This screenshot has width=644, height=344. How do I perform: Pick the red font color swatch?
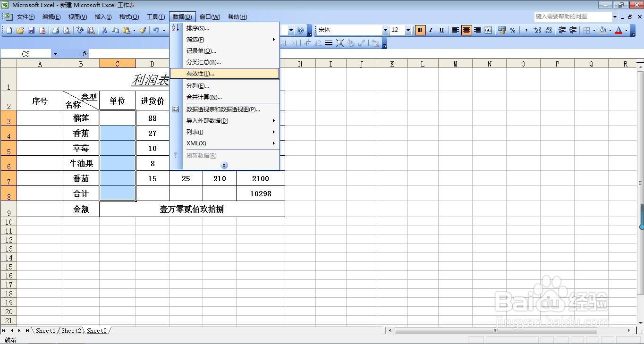point(619,33)
